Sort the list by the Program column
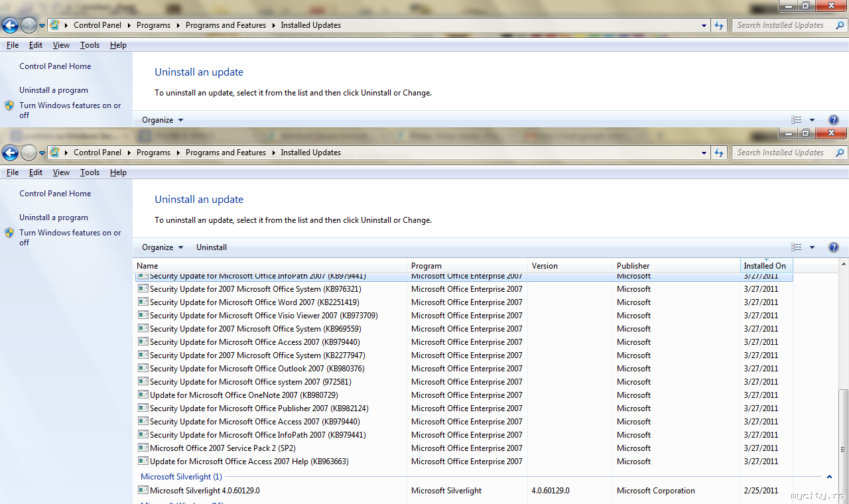The height and width of the screenshot is (504, 849). point(468,266)
